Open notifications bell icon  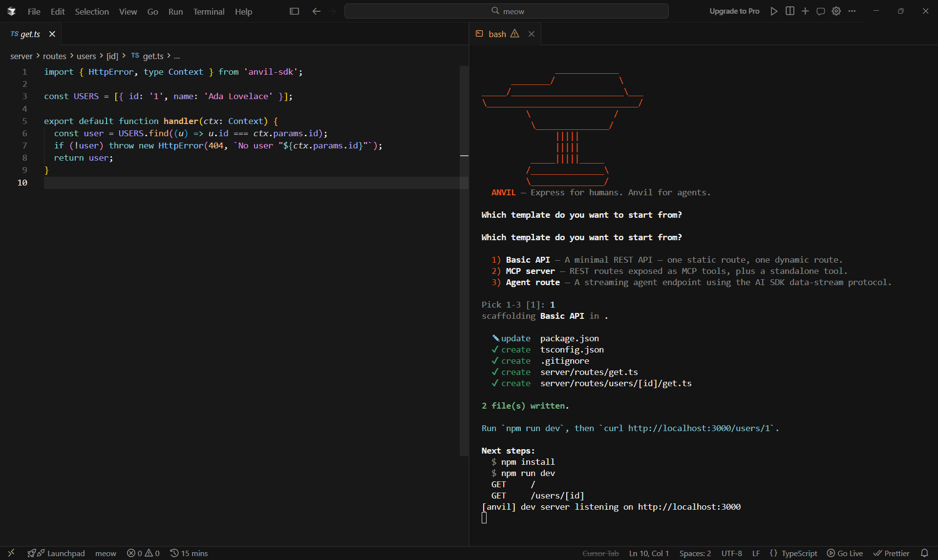tap(924, 553)
